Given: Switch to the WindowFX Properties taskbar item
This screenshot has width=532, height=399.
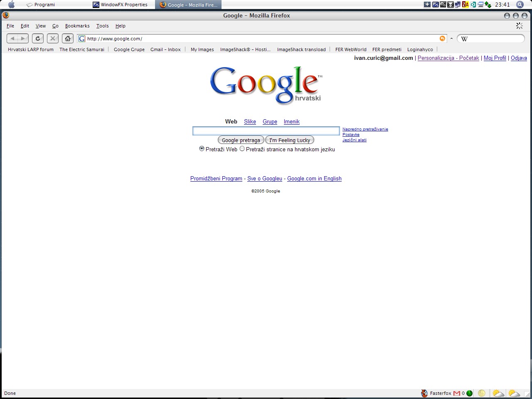Looking at the screenshot, I should [120, 5].
